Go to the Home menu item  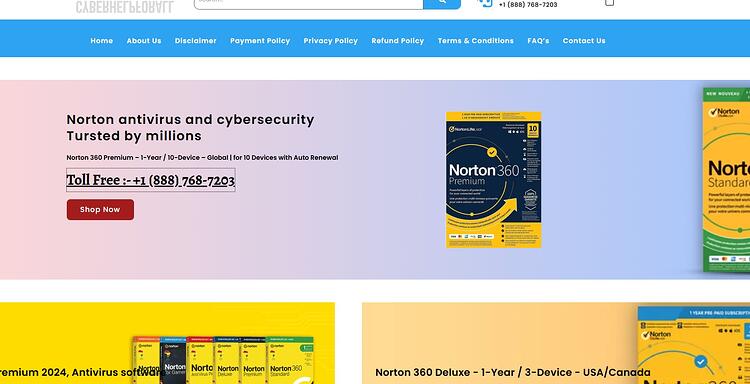click(102, 41)
